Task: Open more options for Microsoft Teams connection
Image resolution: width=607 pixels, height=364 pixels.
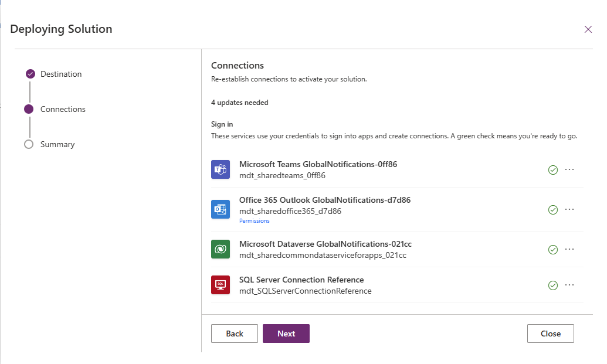Action: (x=569, y=169)
